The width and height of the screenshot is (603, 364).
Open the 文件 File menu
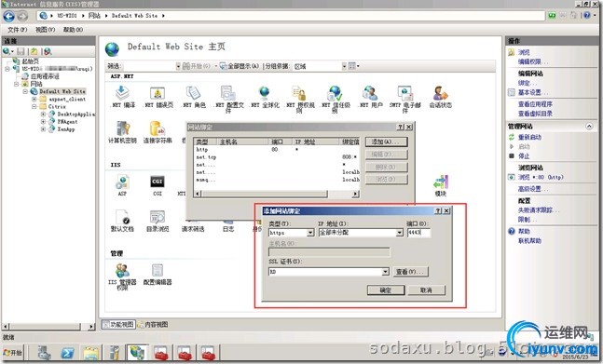[18, 30]
